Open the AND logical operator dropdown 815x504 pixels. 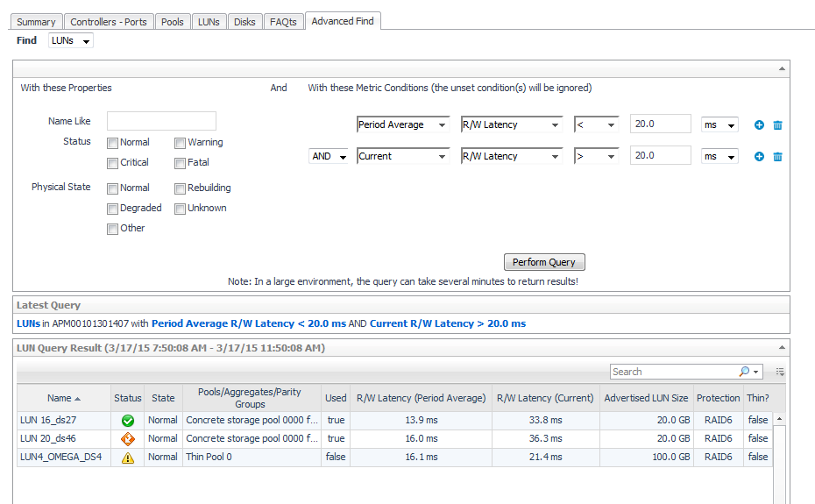point(329,156)
